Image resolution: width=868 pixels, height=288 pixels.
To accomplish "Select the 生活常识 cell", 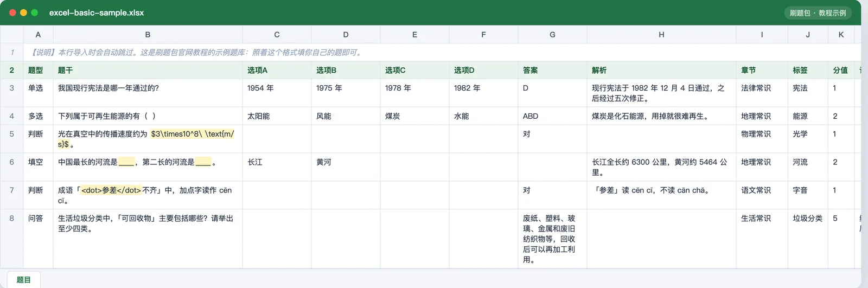I will tap(762, 239).
